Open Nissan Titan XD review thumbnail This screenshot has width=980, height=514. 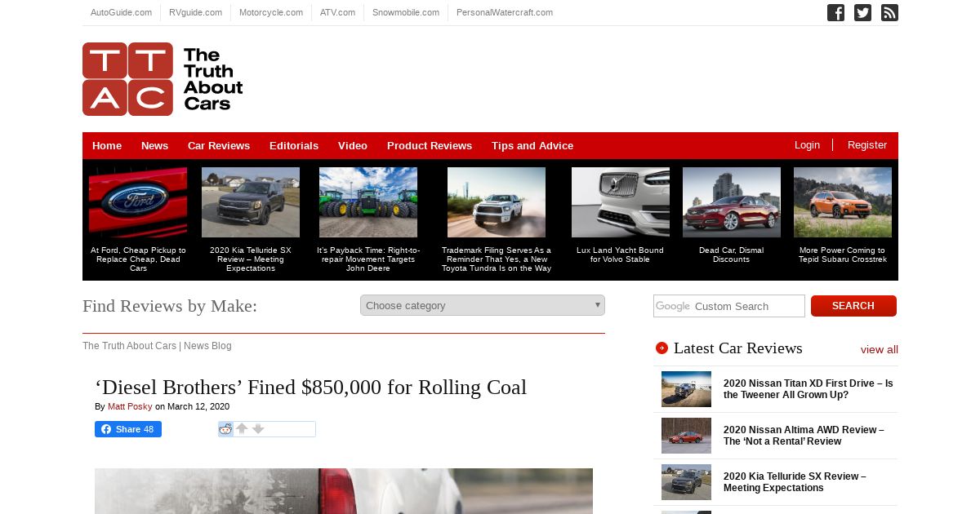686,389
